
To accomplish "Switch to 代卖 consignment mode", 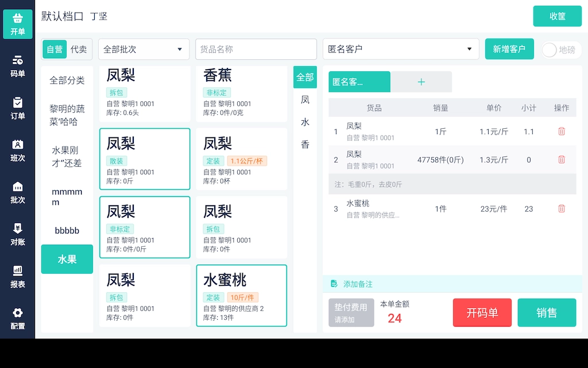I will pyautogui.click(x=79, y=49).
